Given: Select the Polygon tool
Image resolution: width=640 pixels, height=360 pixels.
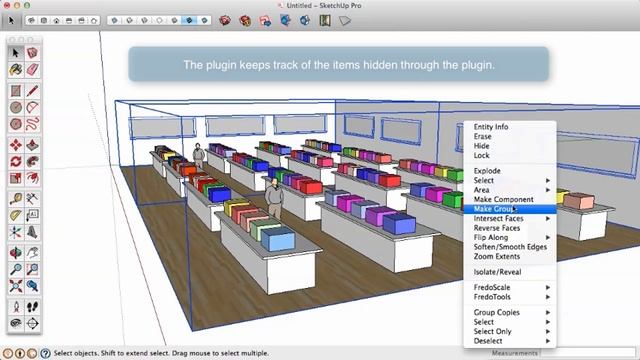Looking at the screenshot, I should pos(16,124).
